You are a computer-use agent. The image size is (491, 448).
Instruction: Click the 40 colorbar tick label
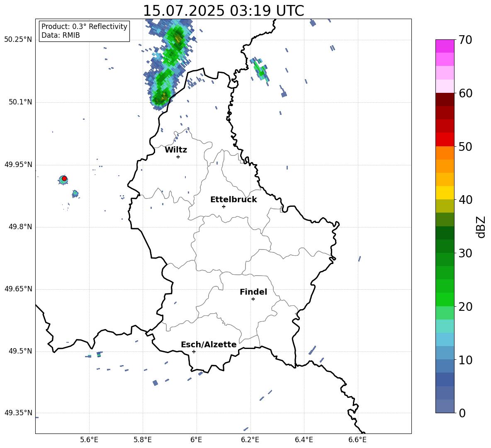(x=465, y=200)
